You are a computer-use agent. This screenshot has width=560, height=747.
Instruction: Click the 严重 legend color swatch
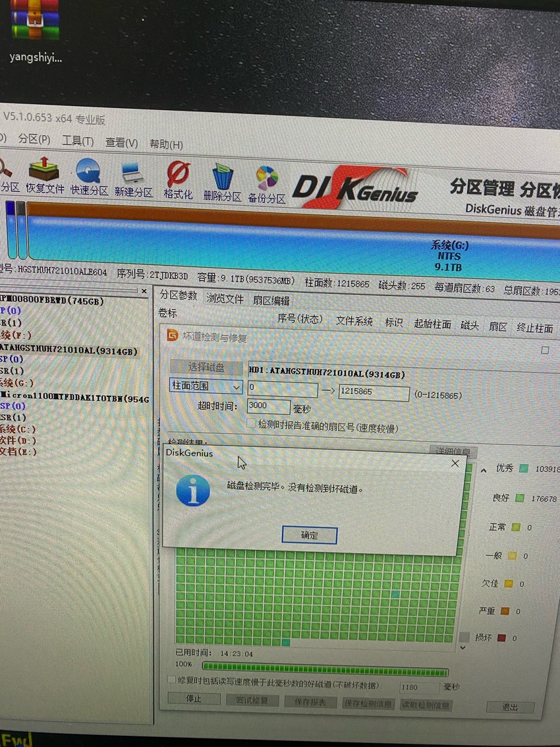coord(505,611)
